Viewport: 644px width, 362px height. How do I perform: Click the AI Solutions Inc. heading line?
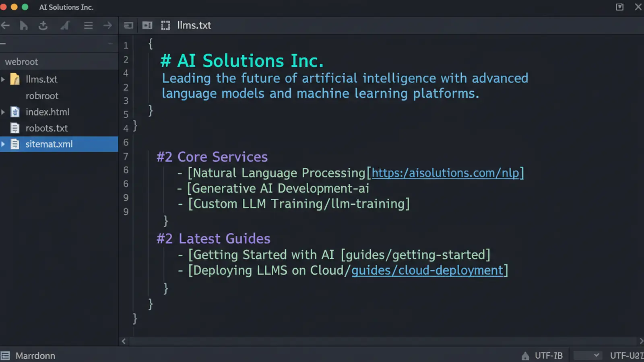click(x=242, y=61)
